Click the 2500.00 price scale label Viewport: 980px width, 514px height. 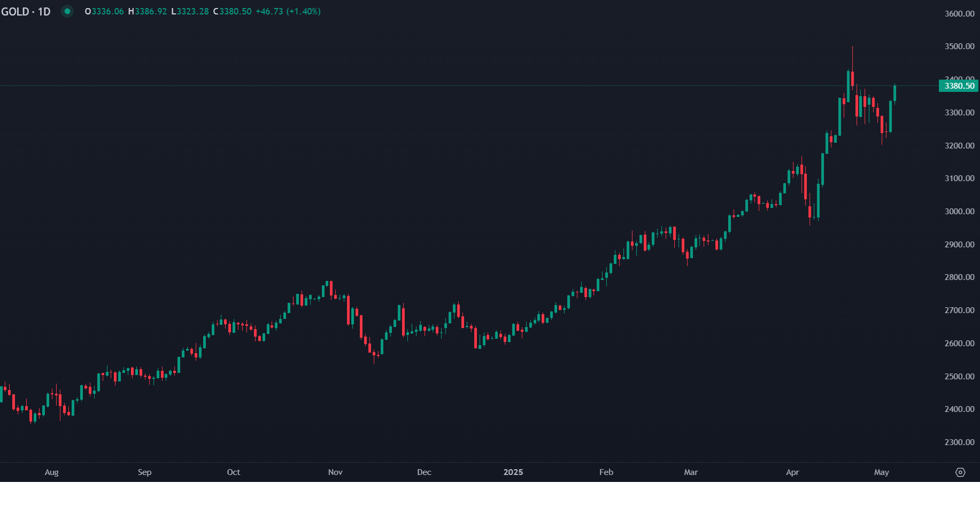click(x=959, y=377)
